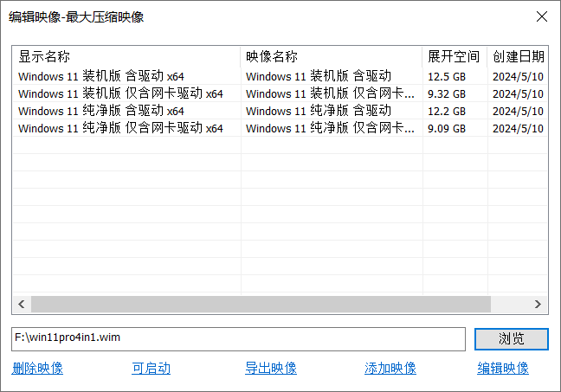Click the scroll right arrow of list
561x392 pixels.
(x=538, y=305)
